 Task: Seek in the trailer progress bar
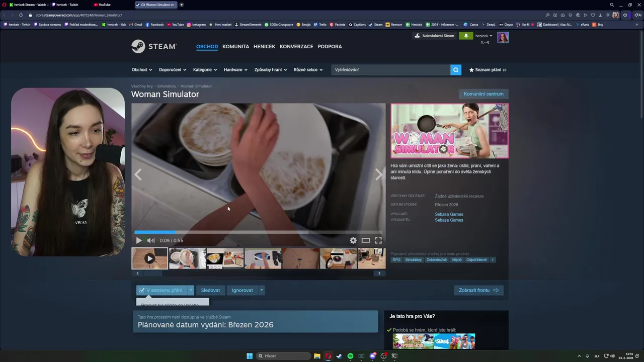click(258, 232)
